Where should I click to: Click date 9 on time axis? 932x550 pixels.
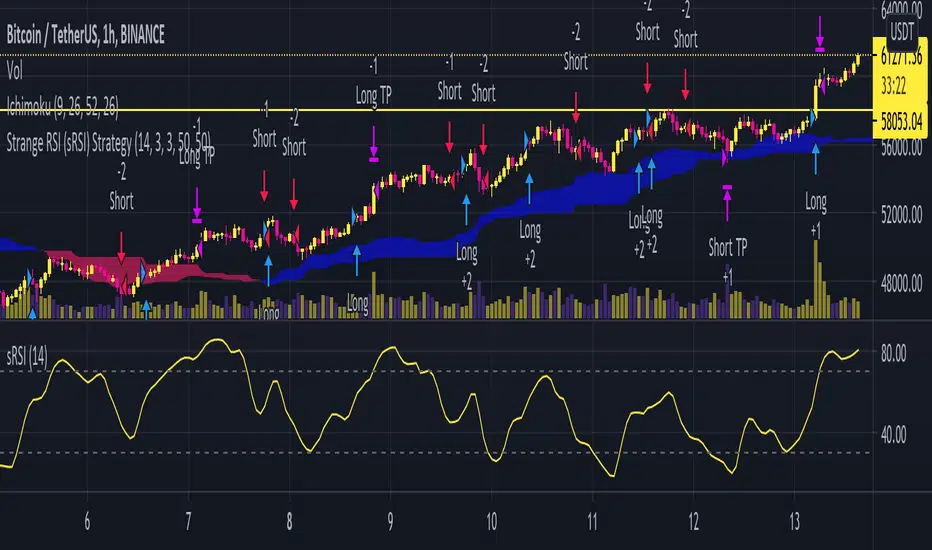pyautogui.click(x=391, y=521)
